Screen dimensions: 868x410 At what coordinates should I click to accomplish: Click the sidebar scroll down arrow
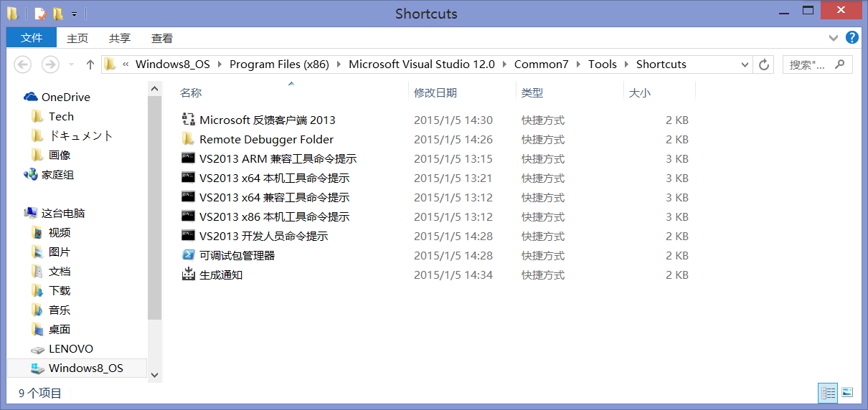click(x=154, y=374)
